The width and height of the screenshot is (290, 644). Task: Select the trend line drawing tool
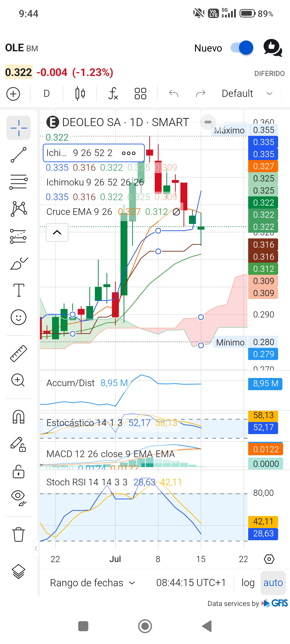tap(18, 155)
